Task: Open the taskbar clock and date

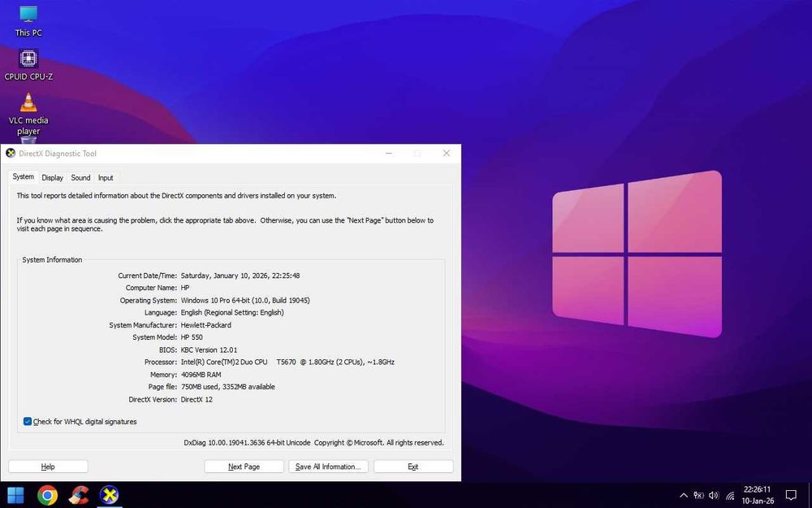Action: pos(757,495)
